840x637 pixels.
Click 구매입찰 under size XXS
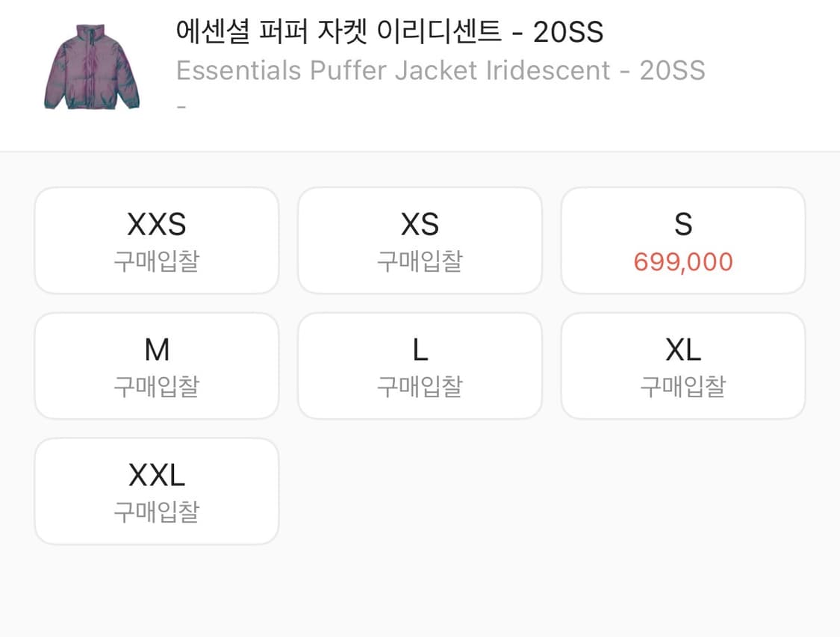[156, 261]
